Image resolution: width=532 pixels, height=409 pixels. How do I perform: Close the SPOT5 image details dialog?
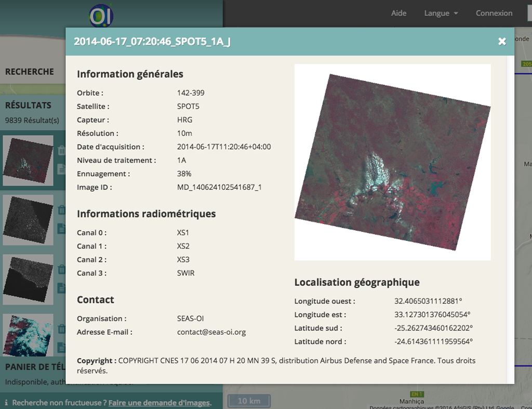click(x=502, y=42)
